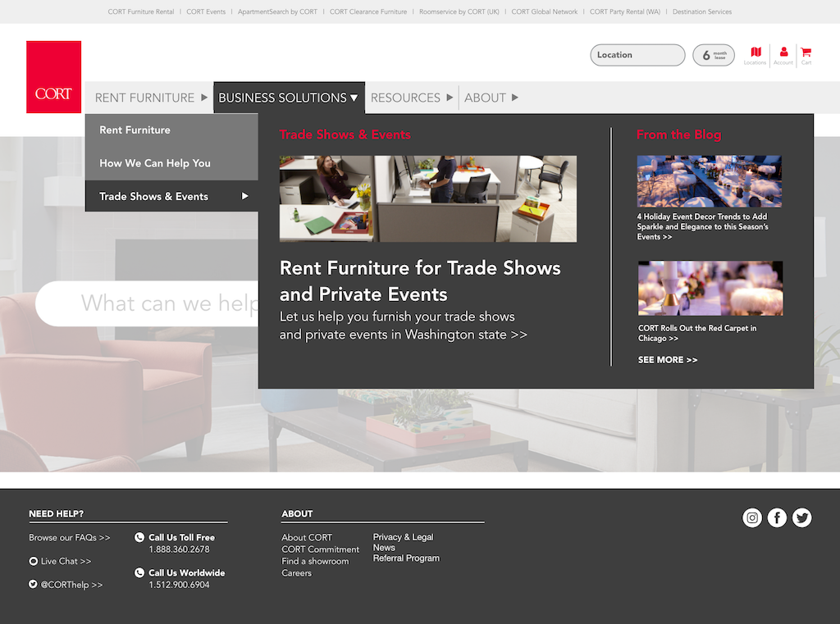The height and width of the screenshot is (624, 840).
Task: Click the phone icon next to Call Us Worldwide
Action: (139, 572)
